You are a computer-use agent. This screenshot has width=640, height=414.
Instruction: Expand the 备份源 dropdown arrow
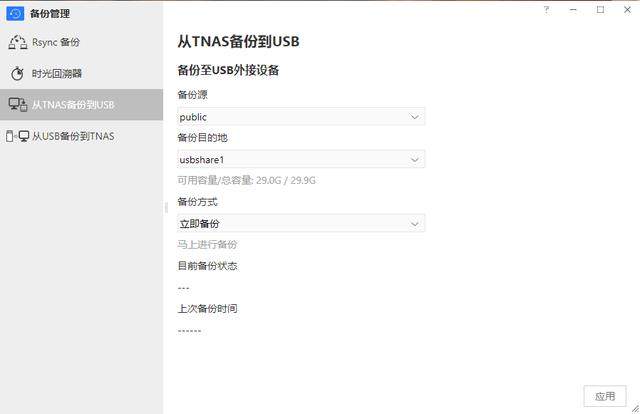[x=415, y=117]
